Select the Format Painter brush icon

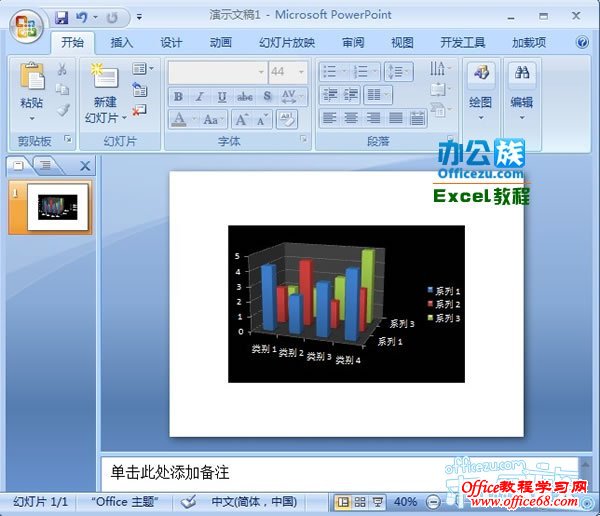click(x=63, y=110)
